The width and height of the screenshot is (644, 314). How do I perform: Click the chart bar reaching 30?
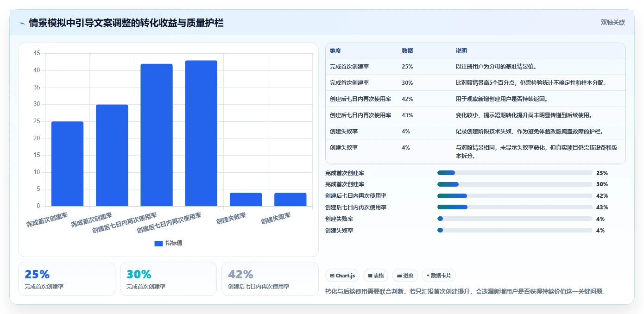pyautogui.click(x=112, y=155)
